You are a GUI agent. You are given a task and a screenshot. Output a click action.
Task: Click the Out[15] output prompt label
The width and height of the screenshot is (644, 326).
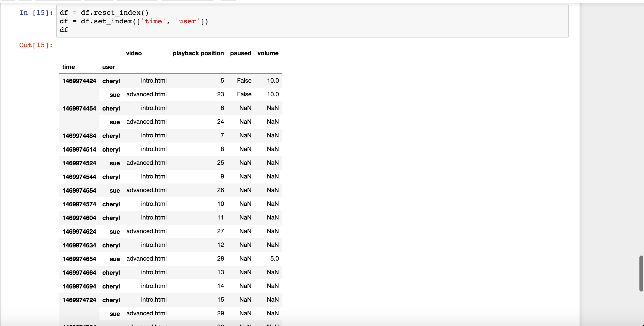tap(36, 45)
